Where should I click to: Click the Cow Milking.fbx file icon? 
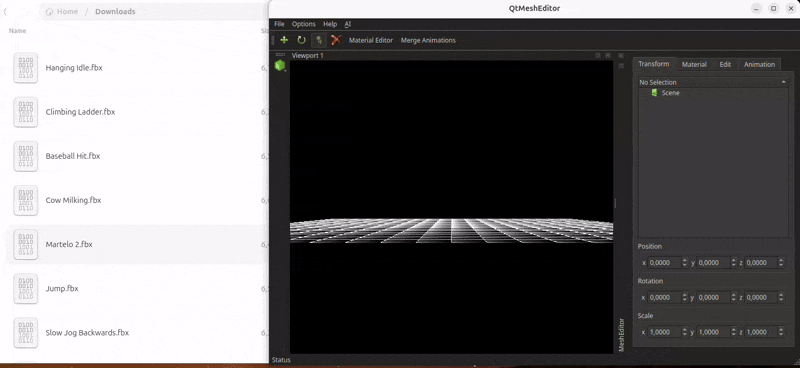click(x=26, y=200)
